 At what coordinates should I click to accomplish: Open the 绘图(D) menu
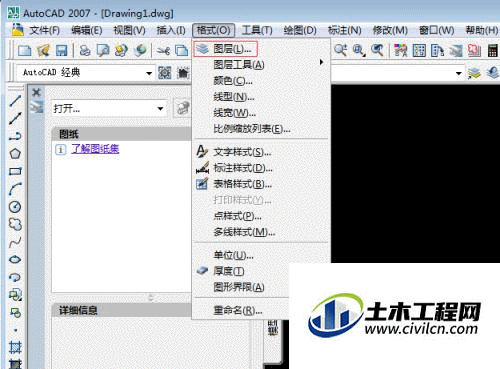300,30
